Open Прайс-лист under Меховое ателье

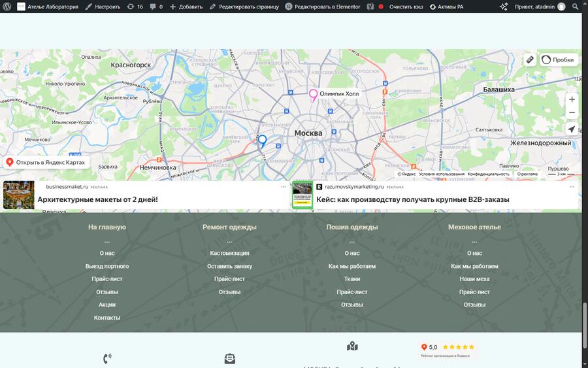(475, 292)
